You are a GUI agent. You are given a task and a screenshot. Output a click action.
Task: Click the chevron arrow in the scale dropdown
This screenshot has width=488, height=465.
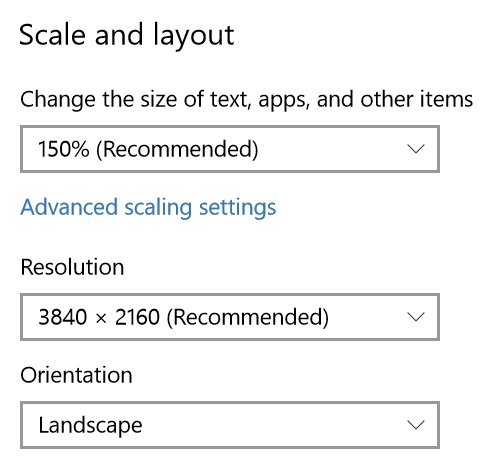416,149
